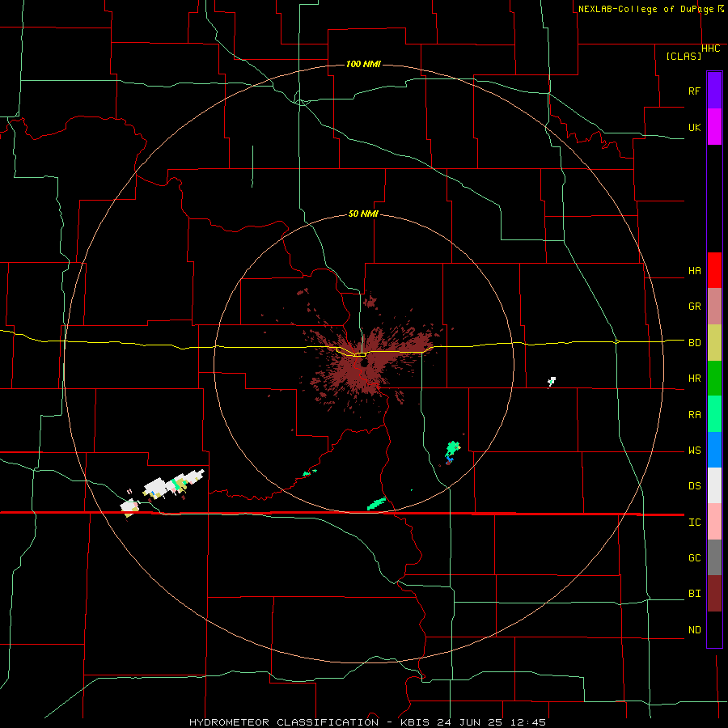Click the ND legend label
This screenshot has height=728, width=728.
click(695, 630)
